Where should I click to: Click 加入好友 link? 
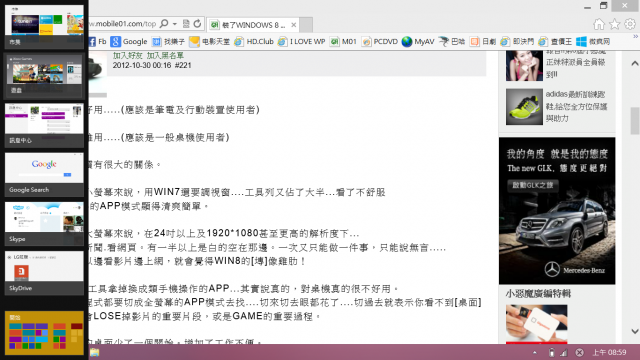pyautogui.click(x=128, y=56)
